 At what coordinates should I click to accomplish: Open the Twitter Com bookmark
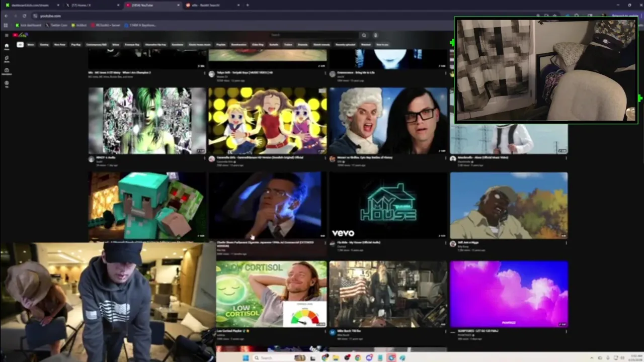(x=57, y=25)
